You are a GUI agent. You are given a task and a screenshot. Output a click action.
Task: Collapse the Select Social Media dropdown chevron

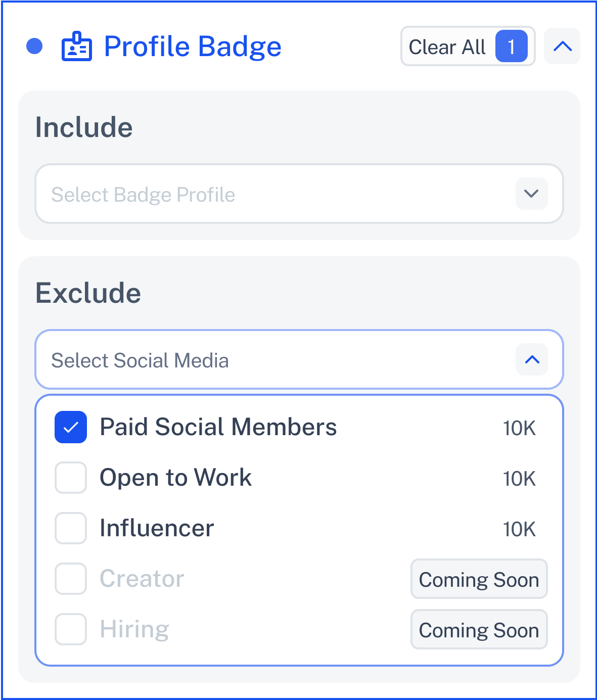click(532, 359)
